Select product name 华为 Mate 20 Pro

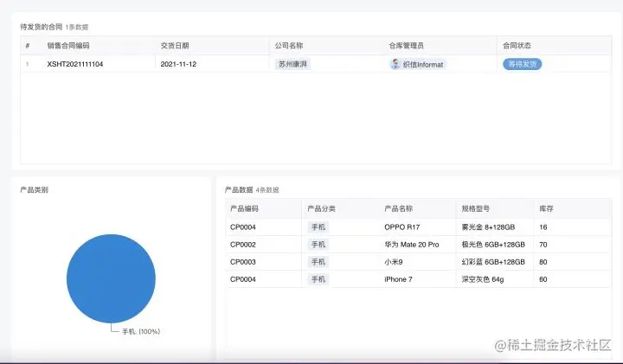412,245
